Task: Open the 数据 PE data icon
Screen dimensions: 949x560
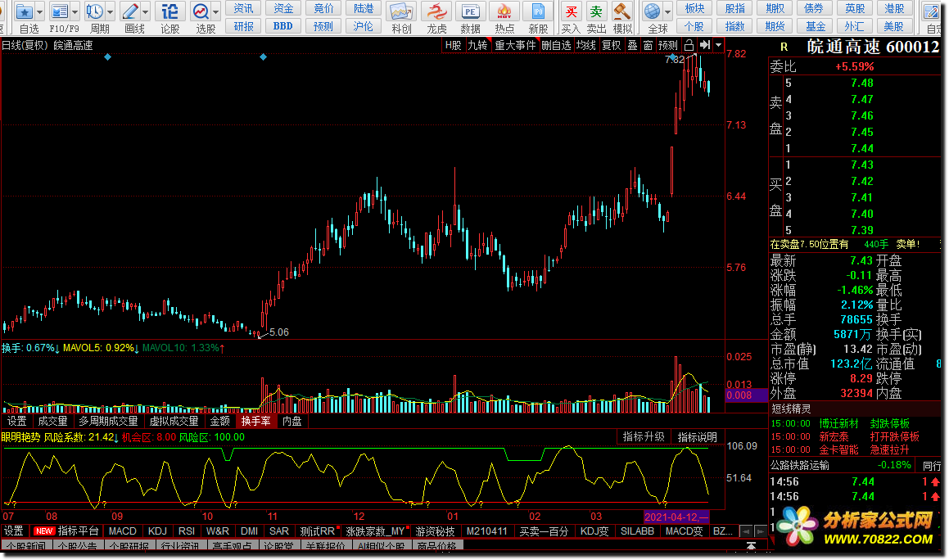Action: click(470, 11)
